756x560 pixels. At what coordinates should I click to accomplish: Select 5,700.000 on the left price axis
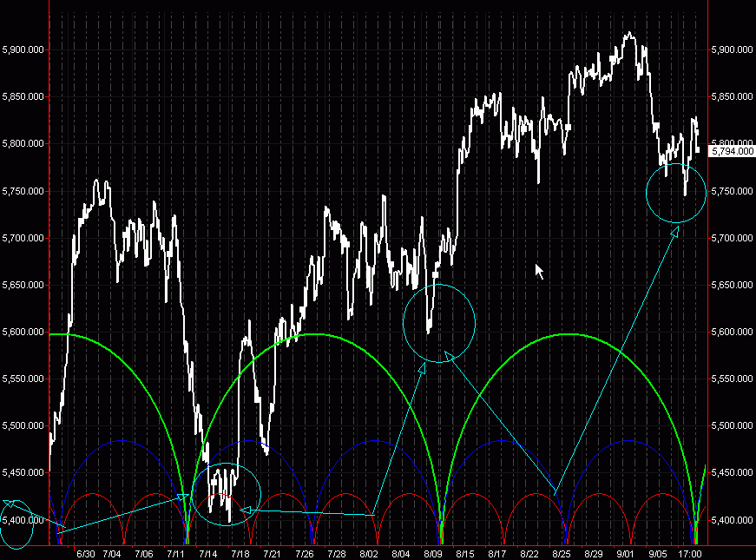point(23,238)
